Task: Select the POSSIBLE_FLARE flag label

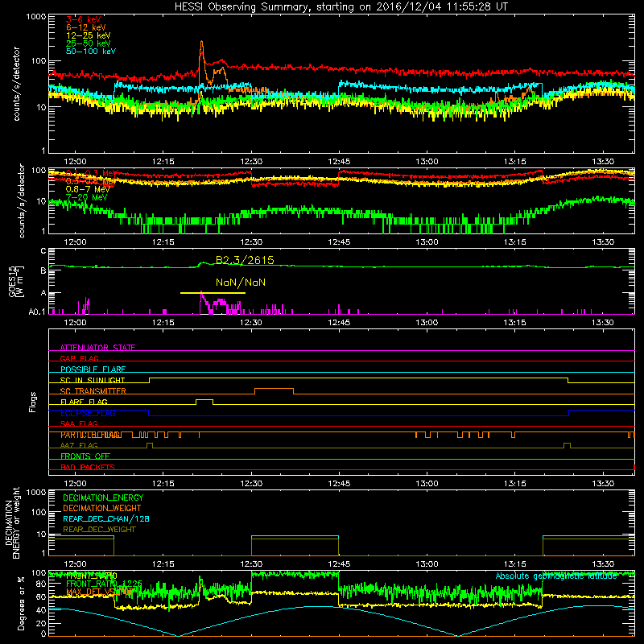Action: [93, 369]
